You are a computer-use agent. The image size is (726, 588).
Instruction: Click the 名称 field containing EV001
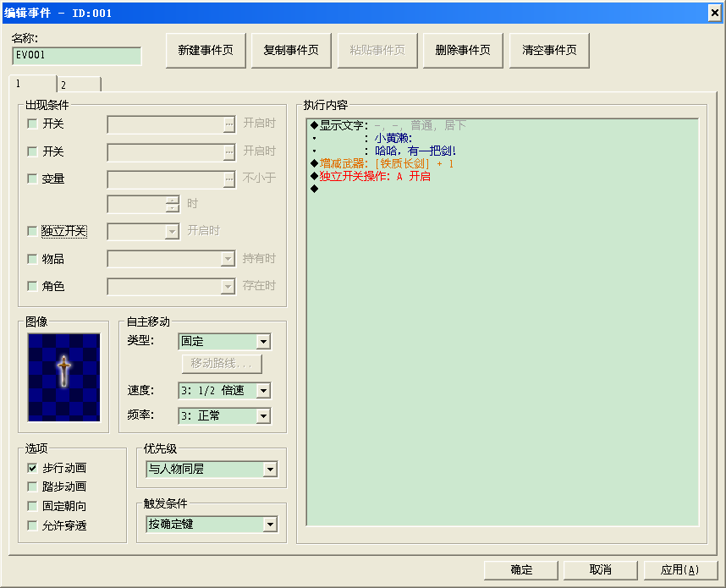pos(77,56)
